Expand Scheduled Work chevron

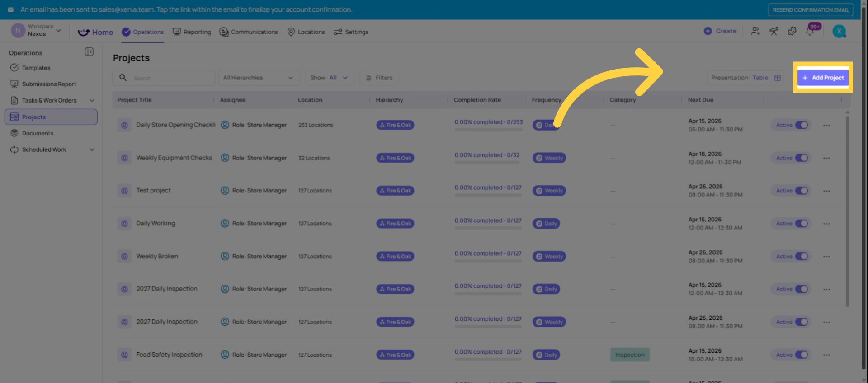point(92,149)
